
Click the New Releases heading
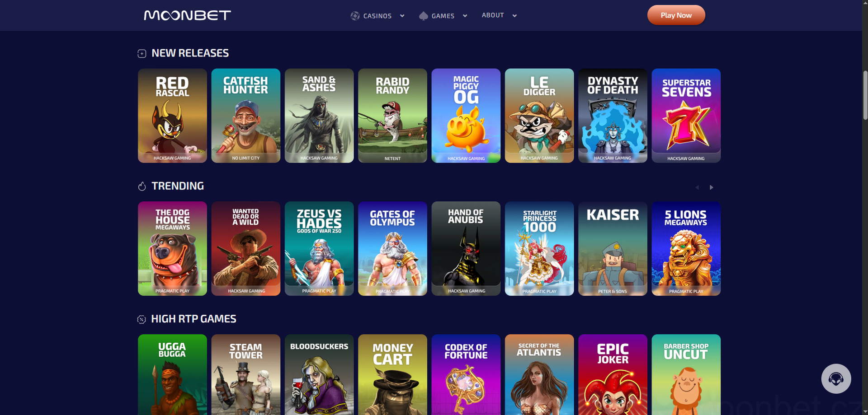click(190, 53)
